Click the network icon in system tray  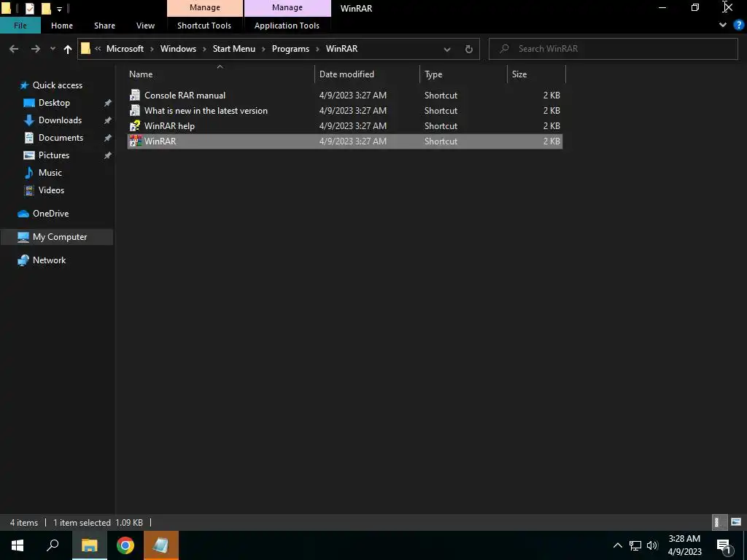pyautogui.click(x=635, y=545)
